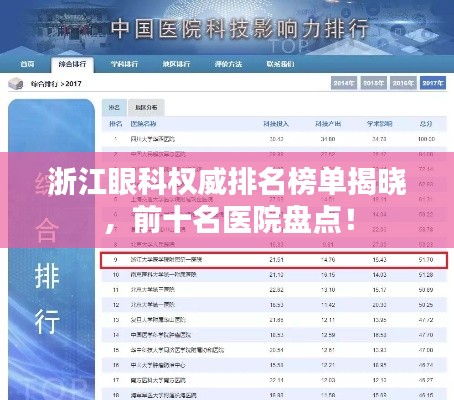Click rank number 9 in the table
This screenshot has height=400, width=454.
point(115,259)
